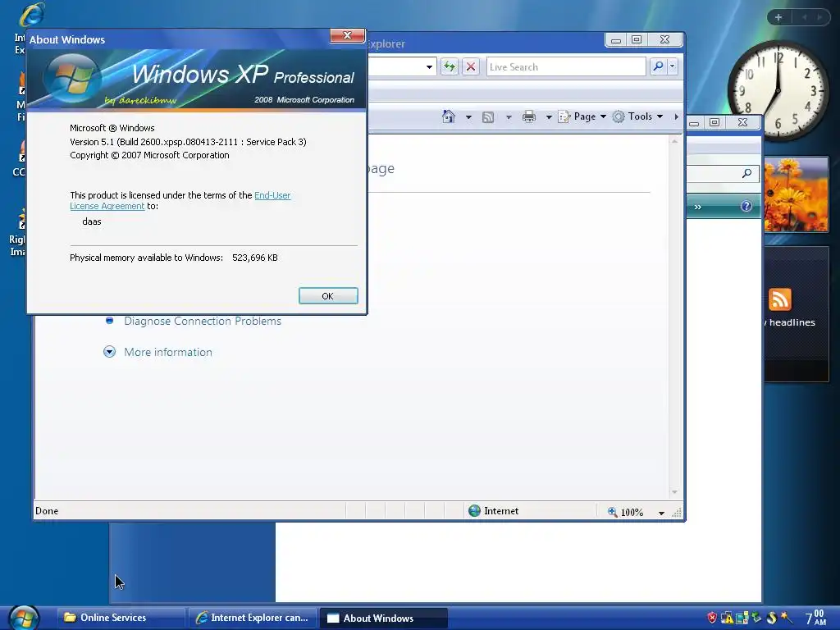Click the magic wand tray icon

787,617
